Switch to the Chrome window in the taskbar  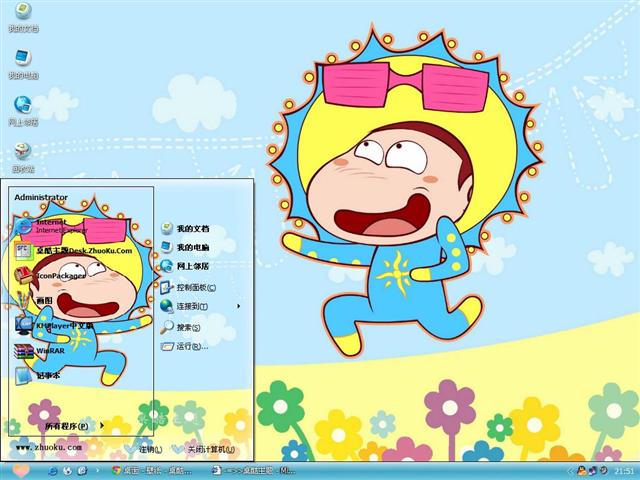coord(152,471)
